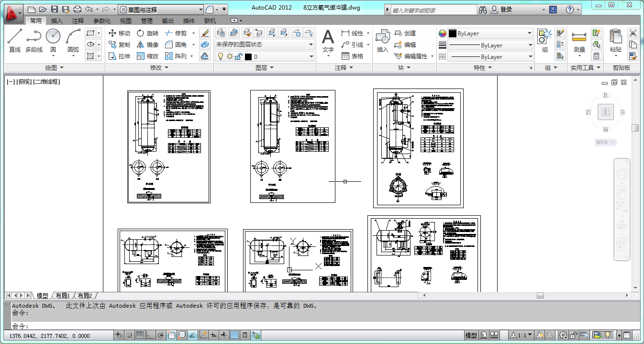
Task: Click the black layer 0 color swatch
Action: (x=248, y=56)
